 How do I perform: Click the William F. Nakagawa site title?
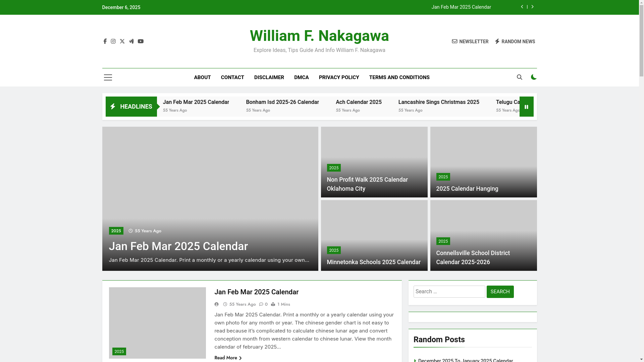click(319, 36)
